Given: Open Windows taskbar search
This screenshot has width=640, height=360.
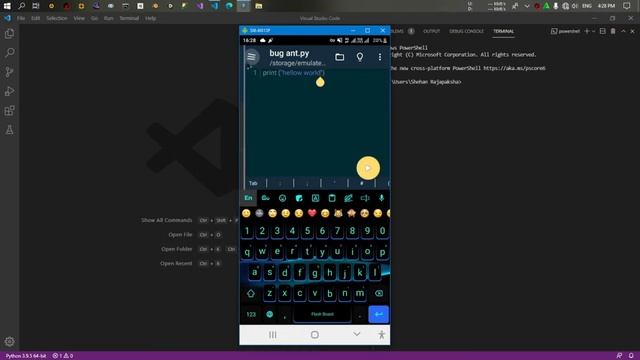Looking at the screenshot, I should [x=21, y=6].
